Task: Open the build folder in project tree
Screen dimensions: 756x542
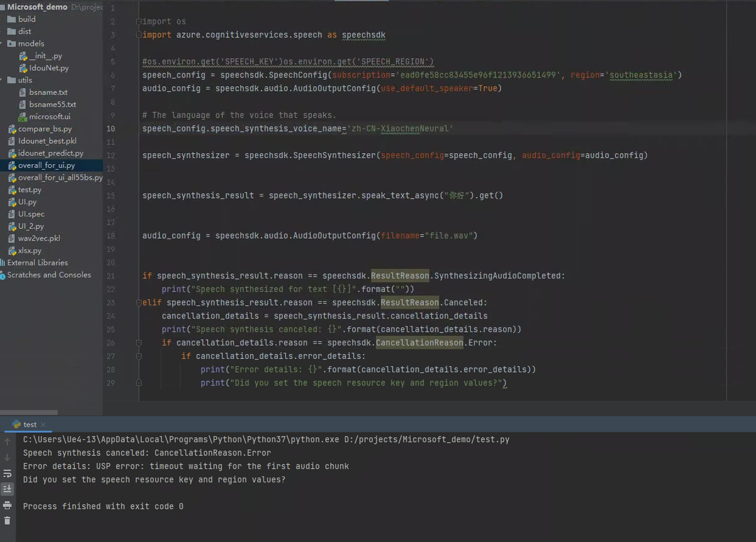Action: click(27, 19)
